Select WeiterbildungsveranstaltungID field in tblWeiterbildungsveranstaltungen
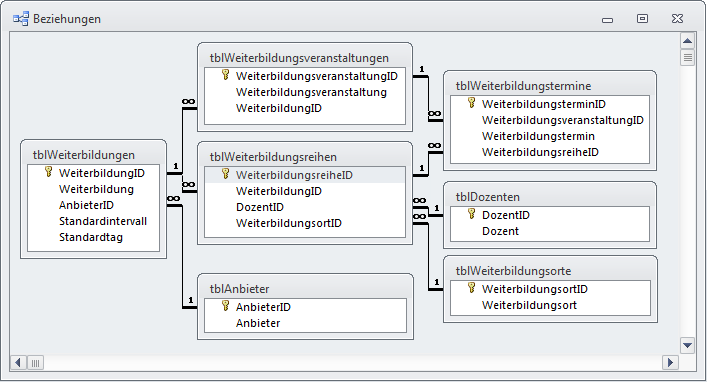Image resolution: width=707 pixels, height=382 pixels. point(317,76)
